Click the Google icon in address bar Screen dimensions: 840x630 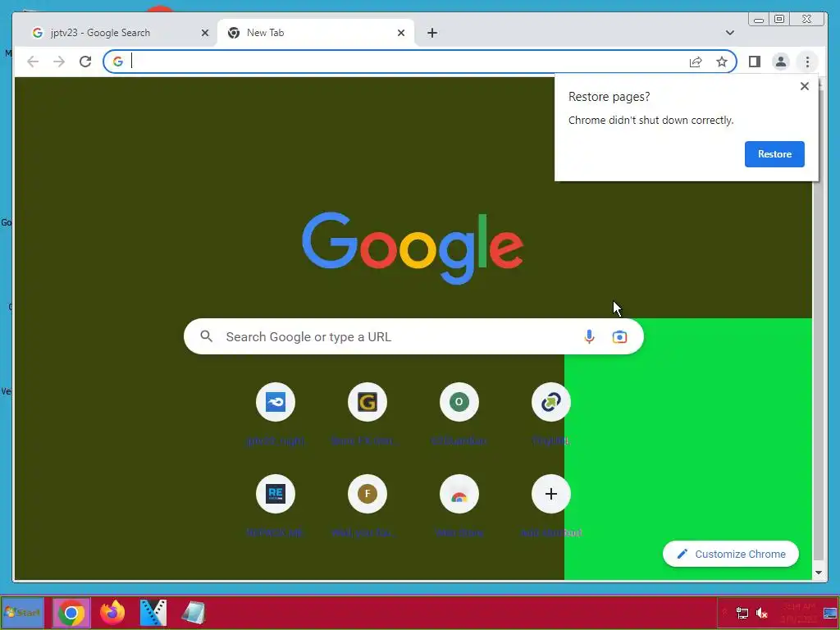pos(118,62)
